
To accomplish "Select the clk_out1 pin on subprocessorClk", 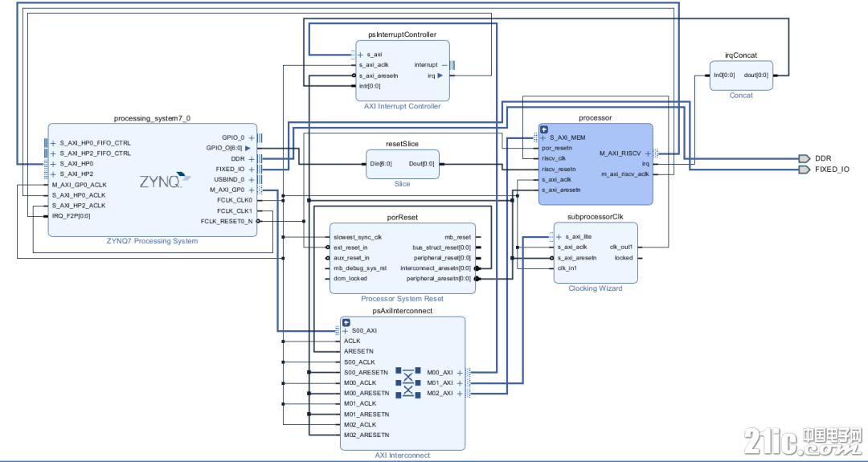I will click(621, 247).
